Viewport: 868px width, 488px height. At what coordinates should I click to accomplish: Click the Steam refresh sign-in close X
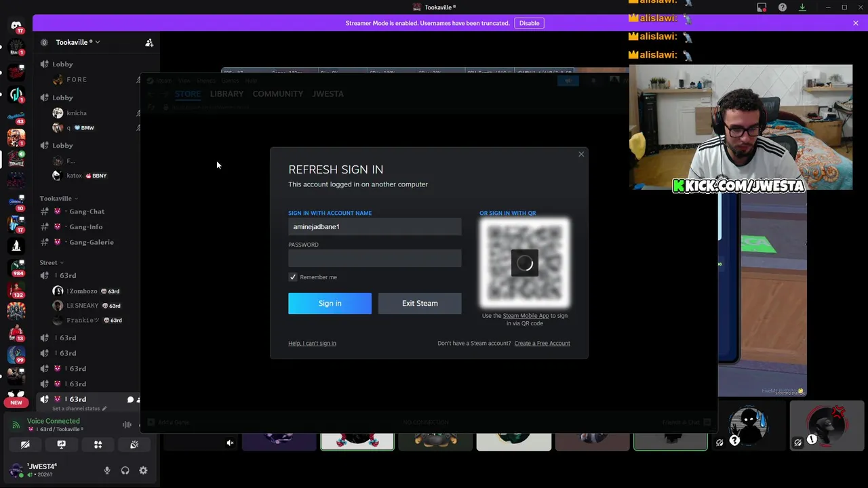pyautogui.click(x=581, y=155)
